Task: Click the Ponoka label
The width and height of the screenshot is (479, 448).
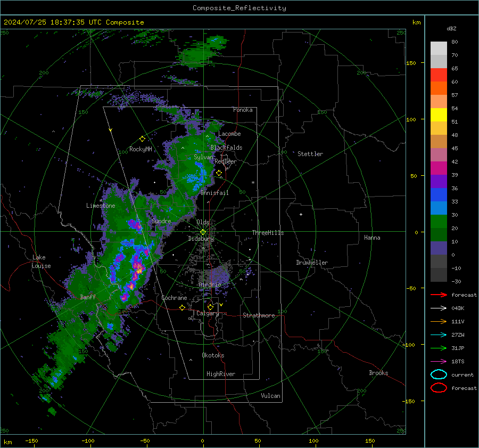Action: [243, 110]
